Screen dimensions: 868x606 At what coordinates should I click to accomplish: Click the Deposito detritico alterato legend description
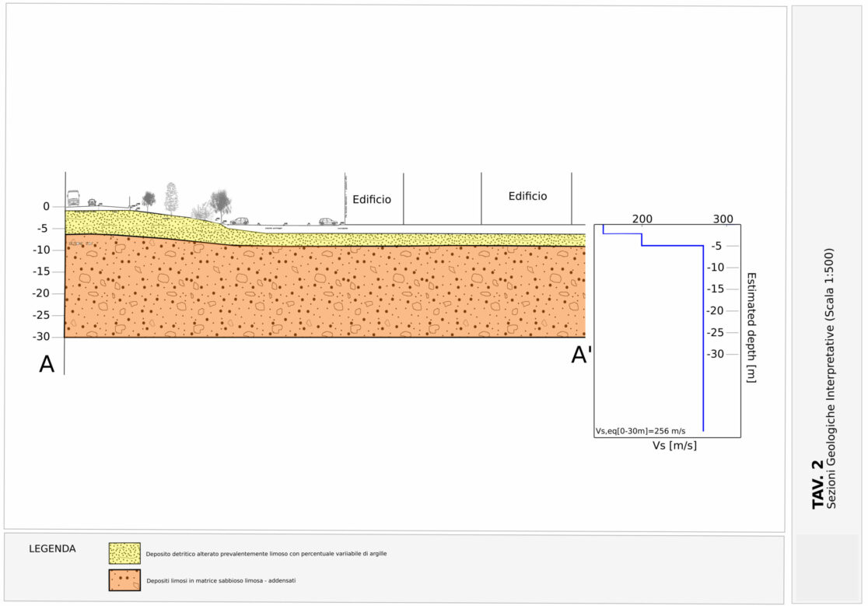266,553
